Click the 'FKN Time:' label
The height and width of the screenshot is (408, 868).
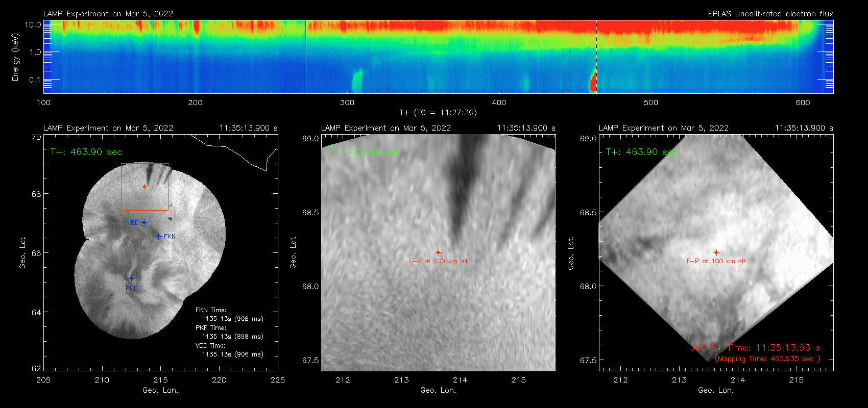click(211, 310)
